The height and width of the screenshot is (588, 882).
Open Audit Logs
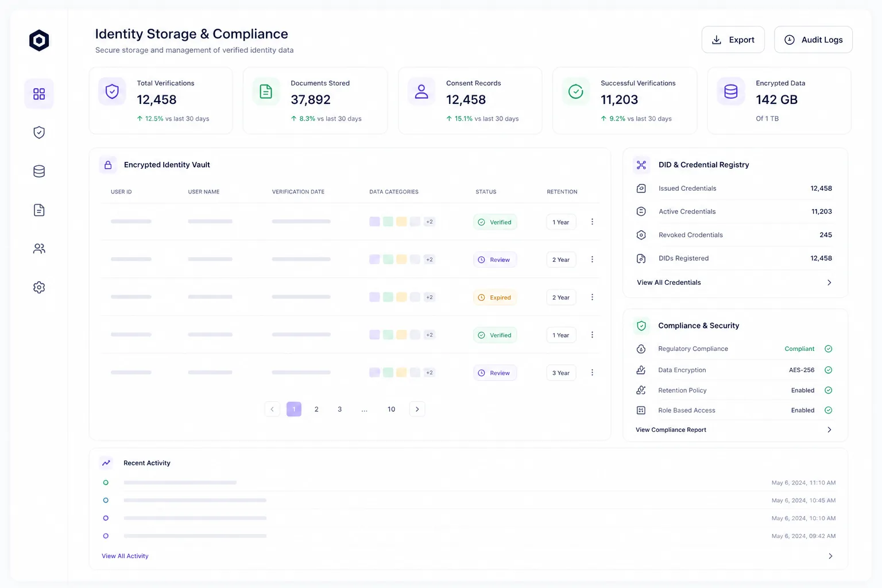point(813,40)
